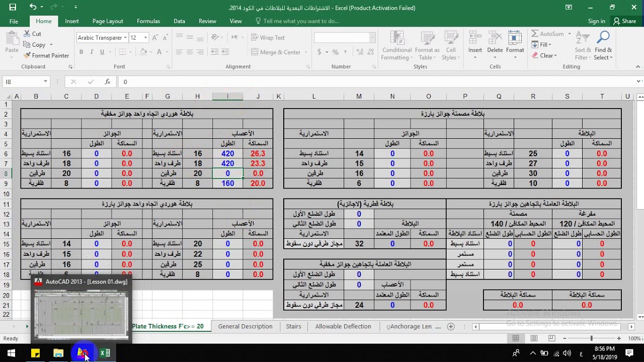The height and width of the screenshot is (362, 644).
Task: Toggle Underline formatting
Action: coord(102,52)
